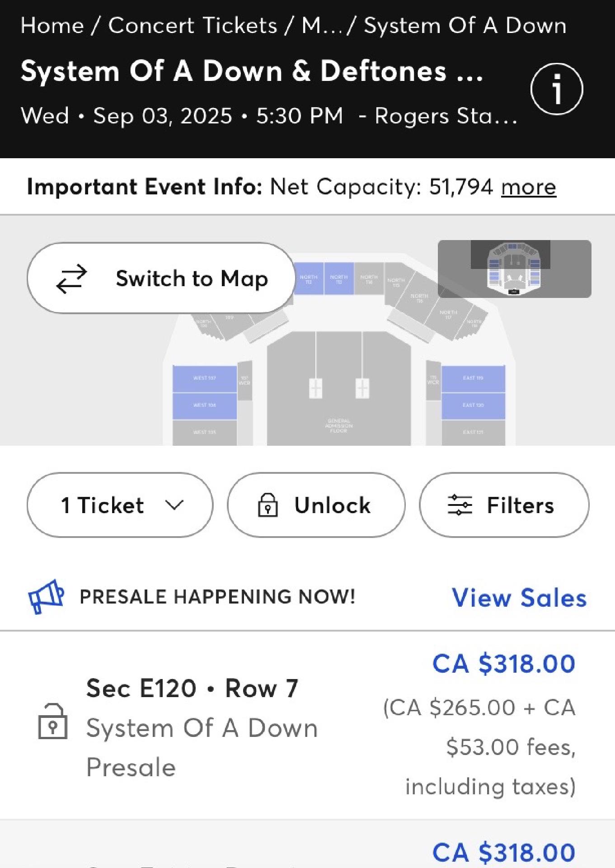Open the event info circle icon
Image resolution: width=615 pixels, height=868 pixels.
tap(557, 89)
